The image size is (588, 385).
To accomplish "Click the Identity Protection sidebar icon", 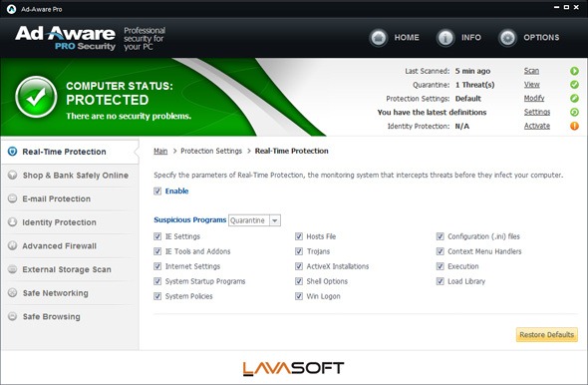I will [x=12, y=222].
